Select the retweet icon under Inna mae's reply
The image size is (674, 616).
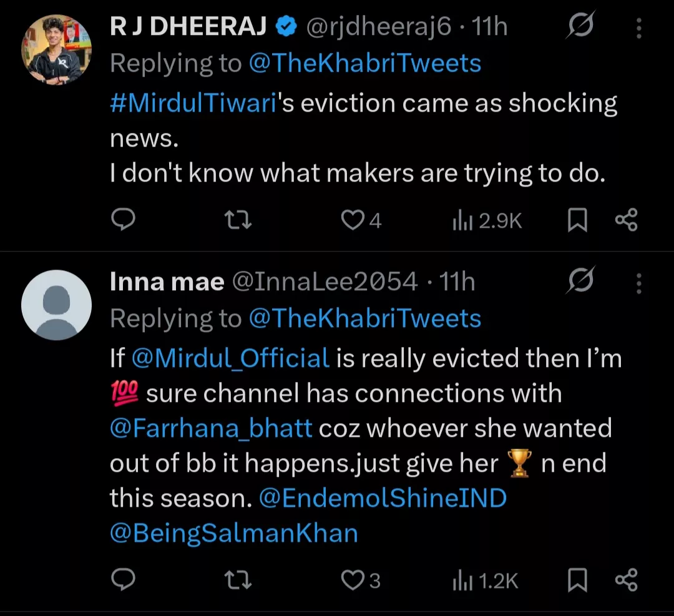237,580
